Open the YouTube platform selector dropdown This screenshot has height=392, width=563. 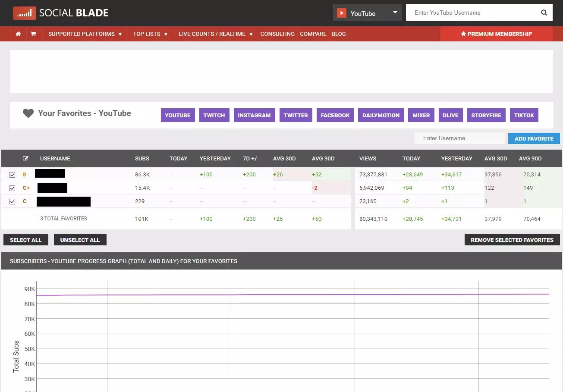point(367,13)
